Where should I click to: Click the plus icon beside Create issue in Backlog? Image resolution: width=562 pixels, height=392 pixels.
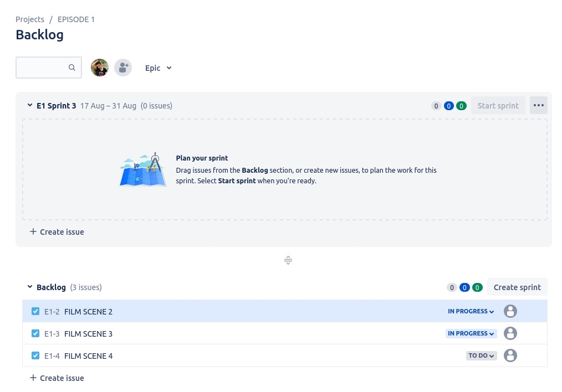tap(33, 378)
